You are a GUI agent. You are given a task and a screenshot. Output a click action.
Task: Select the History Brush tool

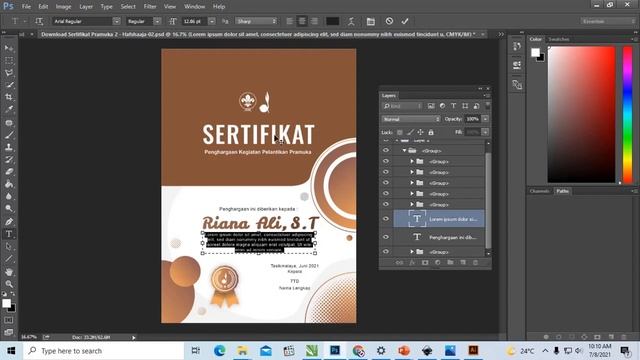9,160
